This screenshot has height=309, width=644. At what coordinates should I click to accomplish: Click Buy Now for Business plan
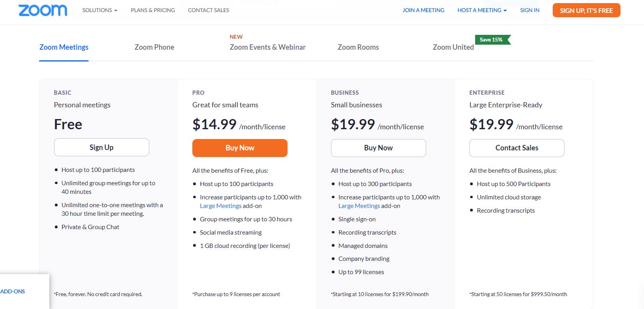(x=378, y=148)
